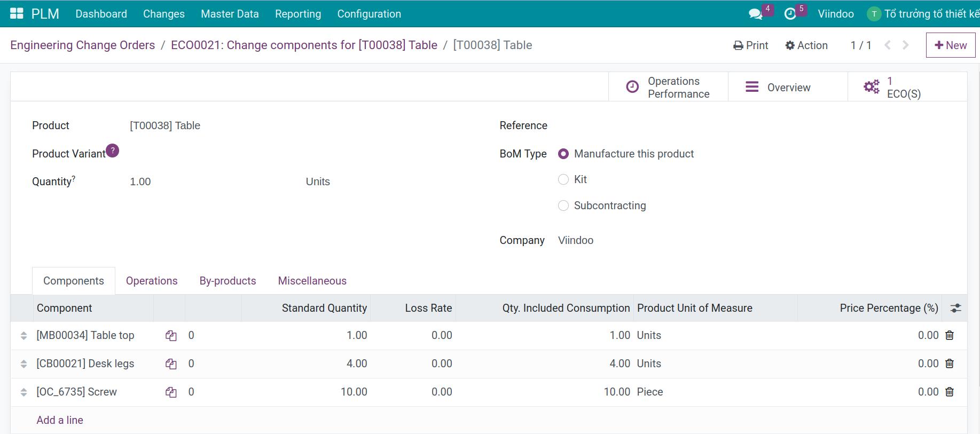Open the conversations chat icon
The width and height of the screenshot is (980, 434).
click(x=755, y=14)
